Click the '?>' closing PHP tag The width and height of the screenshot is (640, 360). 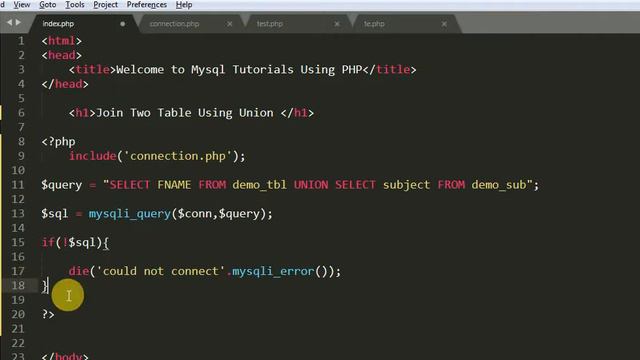(x=48, y=314)
